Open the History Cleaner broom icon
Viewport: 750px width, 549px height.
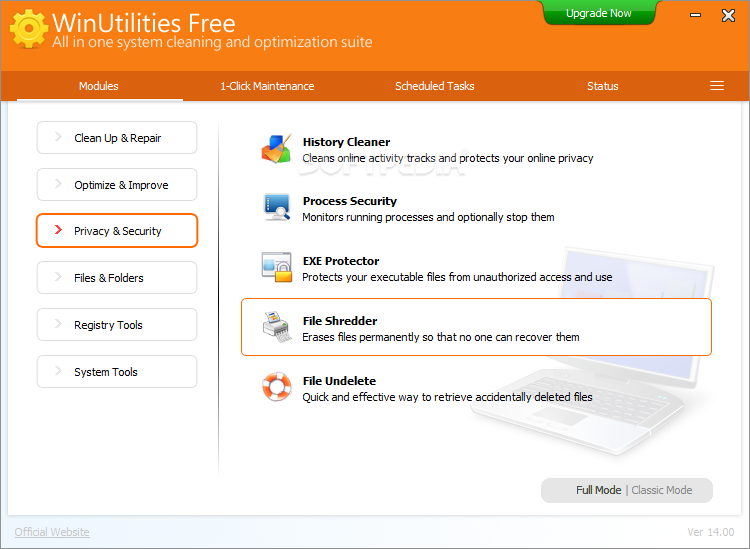276,149
